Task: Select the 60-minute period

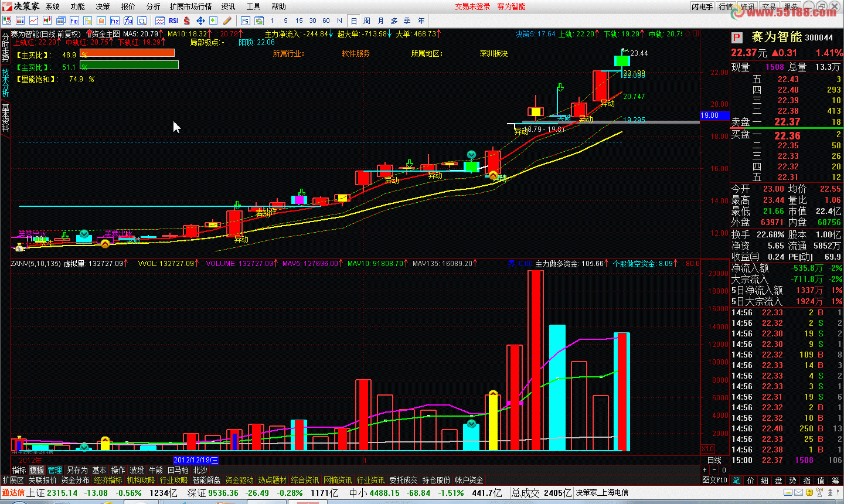Action: (x=326, y=21)
